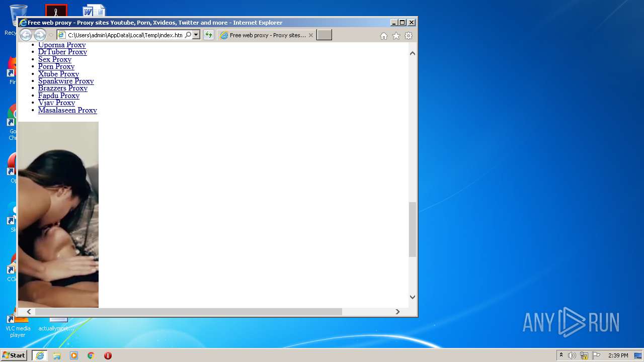This screenshot has width=644, height=362.
Task: Refresh the page with the refresh button
Action: coord(208,35)
